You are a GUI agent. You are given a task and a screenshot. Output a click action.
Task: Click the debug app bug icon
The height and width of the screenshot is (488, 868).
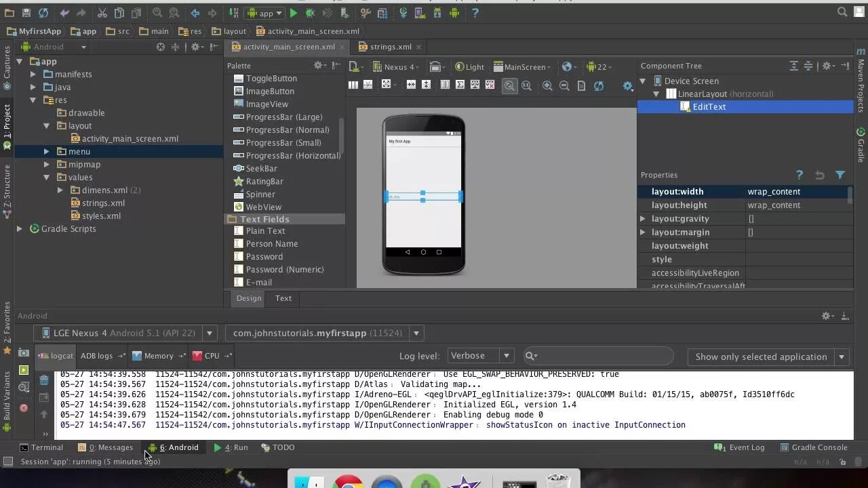pos(311,13)
